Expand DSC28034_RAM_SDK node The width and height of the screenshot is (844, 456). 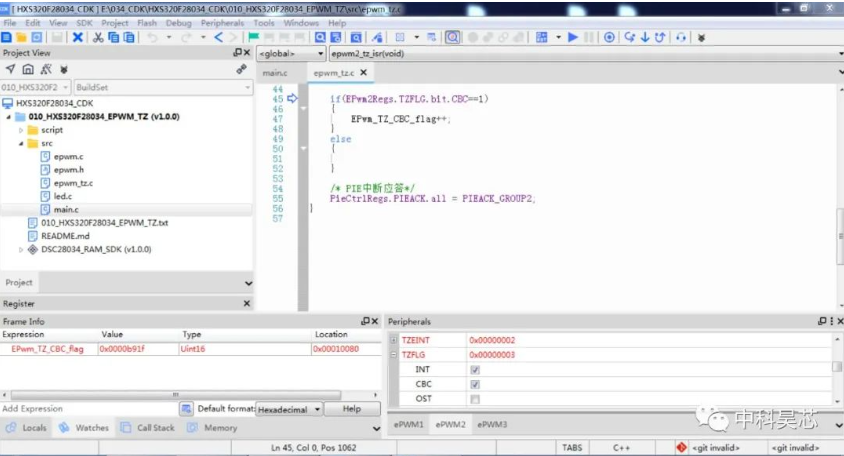coord(21,250)
